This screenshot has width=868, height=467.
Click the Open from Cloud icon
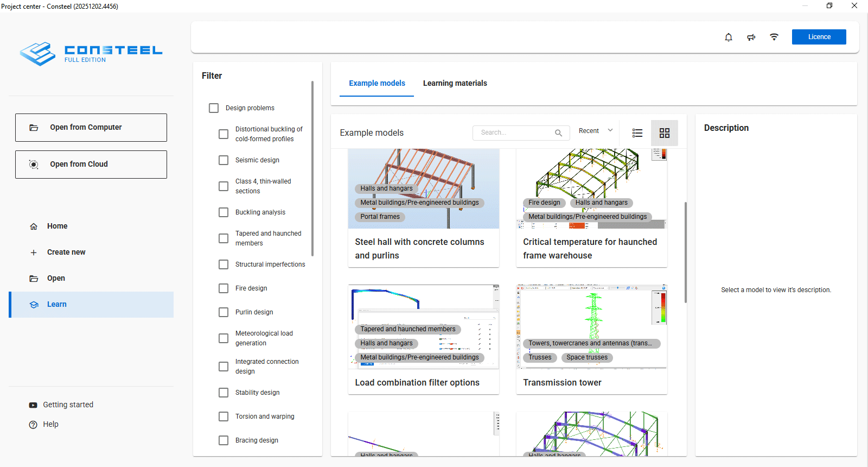34,165
